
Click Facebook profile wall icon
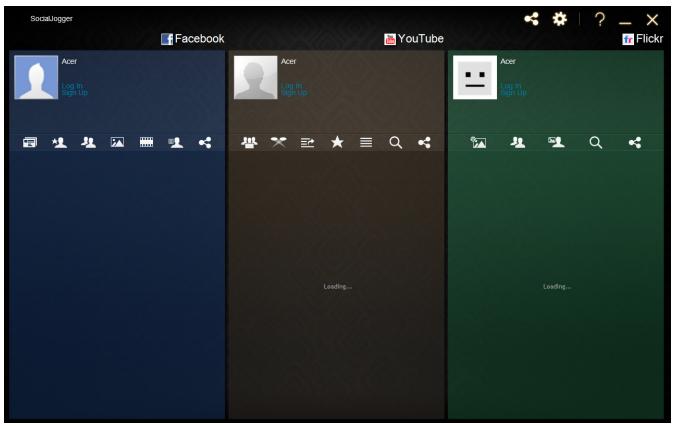pyautogui.click(x=176, y=142)
